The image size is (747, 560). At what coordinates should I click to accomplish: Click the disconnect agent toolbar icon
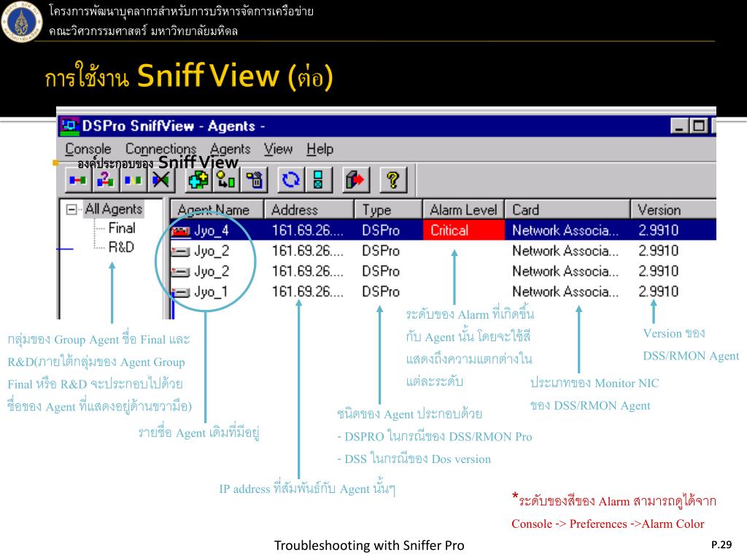pyautogui.click(x=133, y=180)
